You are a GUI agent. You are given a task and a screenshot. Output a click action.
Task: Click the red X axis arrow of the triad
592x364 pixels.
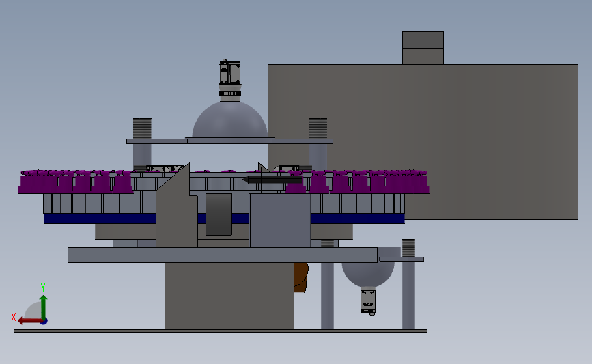point(29,321)
